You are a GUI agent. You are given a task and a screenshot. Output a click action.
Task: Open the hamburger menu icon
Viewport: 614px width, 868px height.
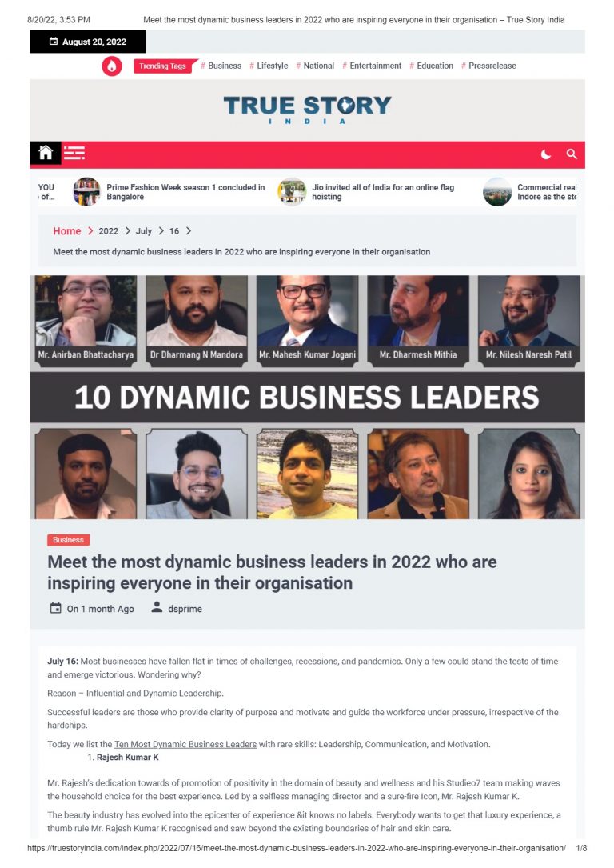coord(74,153)
